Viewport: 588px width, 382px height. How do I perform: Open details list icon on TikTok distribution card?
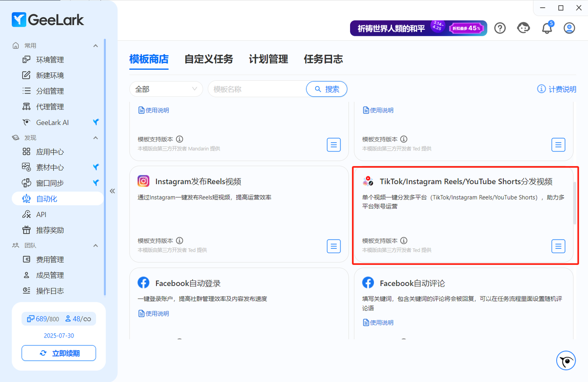pyautogui.click(x=558, y=246)
